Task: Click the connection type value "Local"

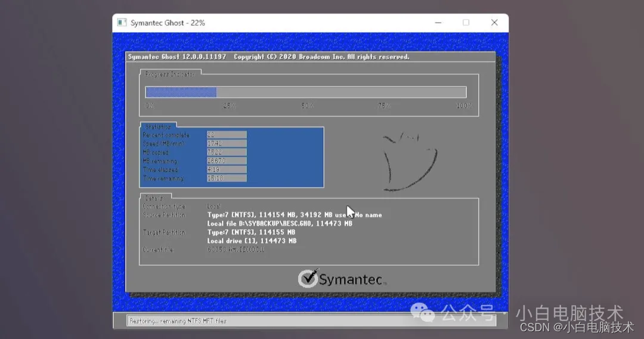Action: coord(214,207)
